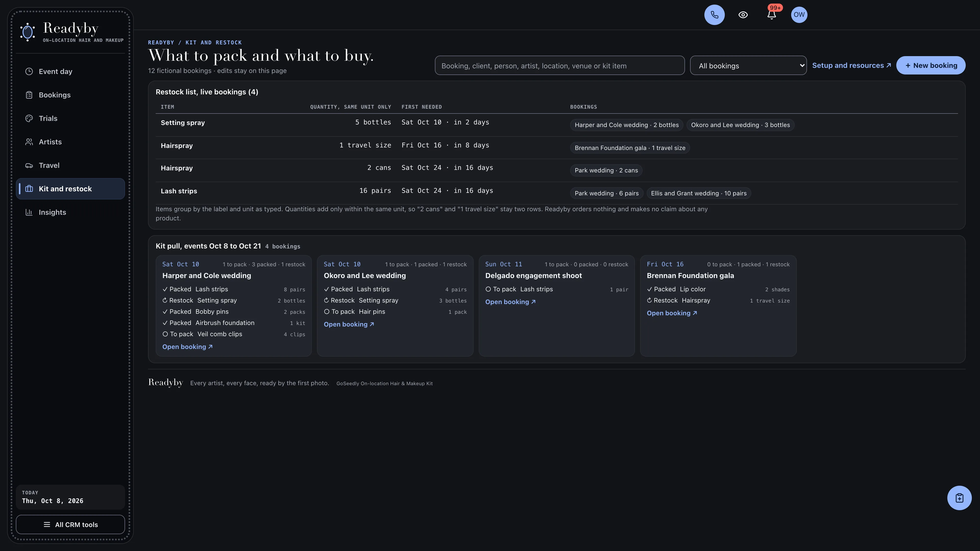Click Park wedding 2 cans chip
Viewport: 980px width, 551px height.
coord(606,170)
